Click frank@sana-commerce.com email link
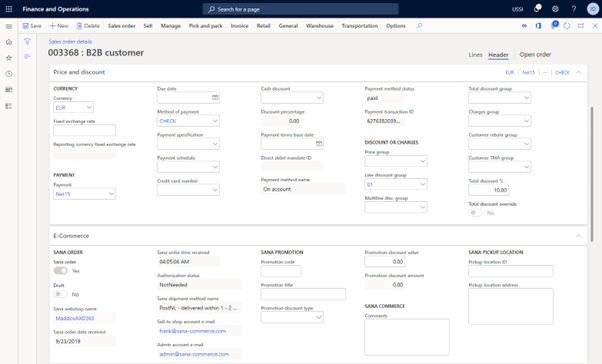This screenshot has width=602, height=364. [192, 331]
